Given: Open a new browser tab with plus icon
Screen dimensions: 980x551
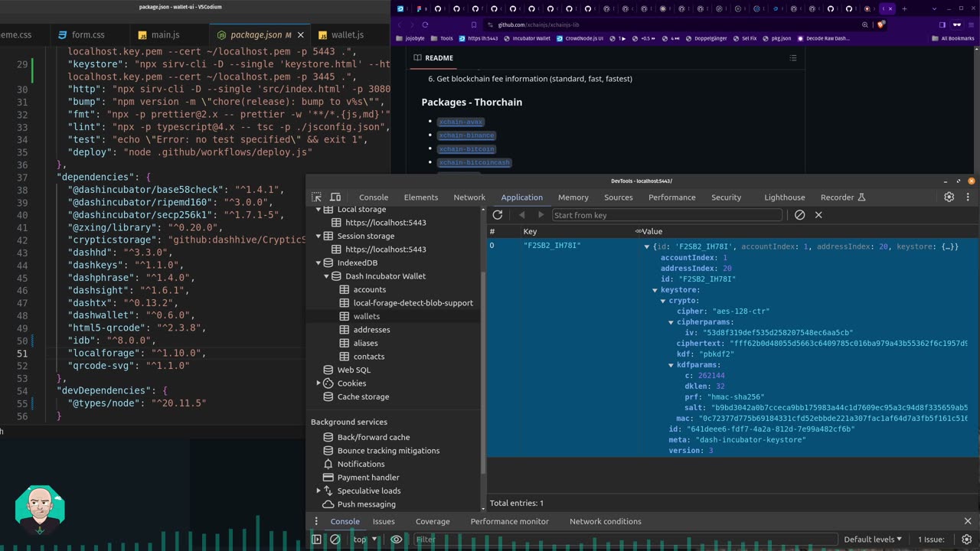Looking at the screenshot, I should point(904,9).
